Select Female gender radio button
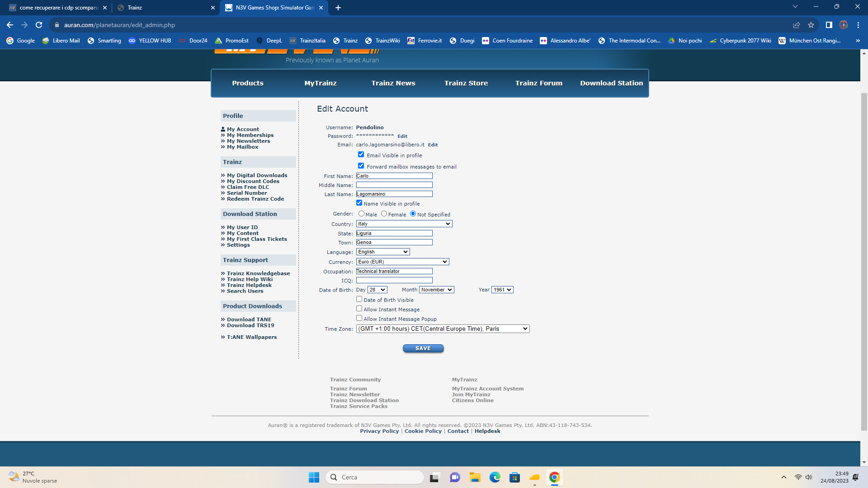Screen dimensions: 868x488 coord(384,214)
